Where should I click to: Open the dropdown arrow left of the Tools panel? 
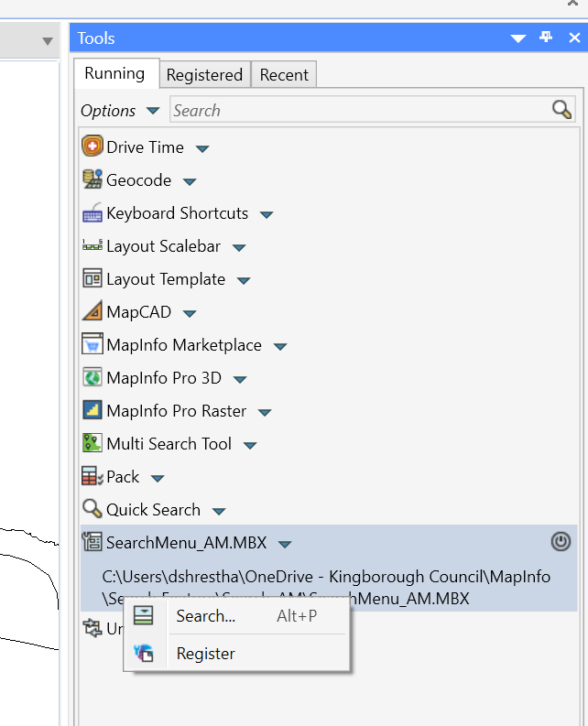tap(48, 41)
